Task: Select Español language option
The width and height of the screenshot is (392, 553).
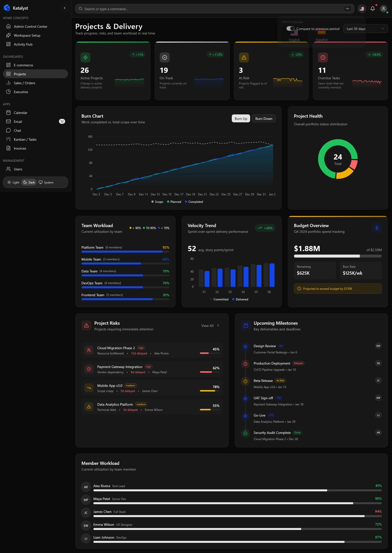Action: [321, 36]
